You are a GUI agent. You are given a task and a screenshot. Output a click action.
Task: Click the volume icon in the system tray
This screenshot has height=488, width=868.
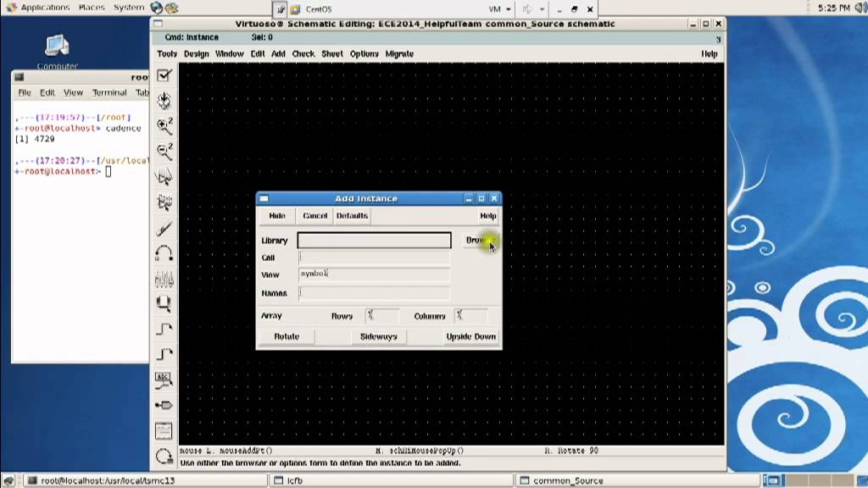pyautogui.click(x=860, y=8)
